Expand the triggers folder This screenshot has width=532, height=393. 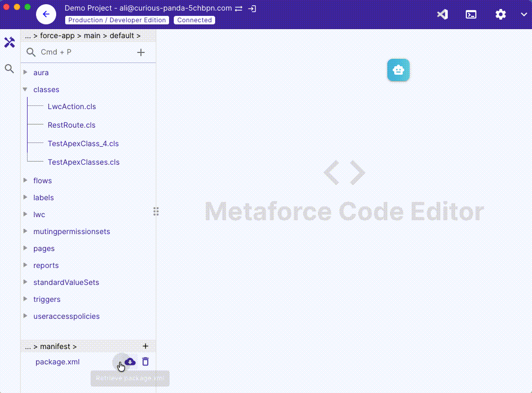click(25, 299)
